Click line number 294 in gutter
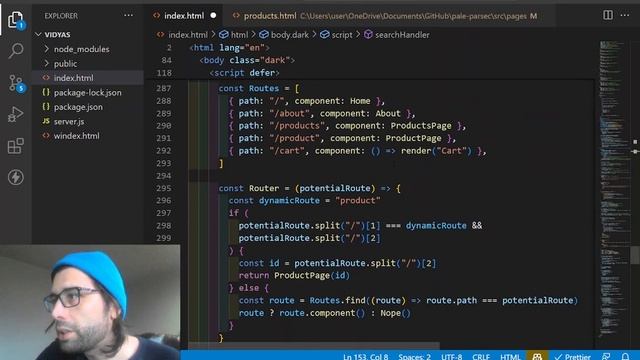This screenshot has width=640, height=360. point(164,176)
